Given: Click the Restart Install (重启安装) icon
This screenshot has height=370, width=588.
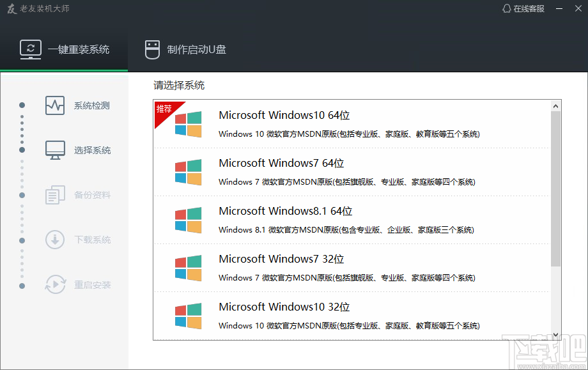Looking at the screenshot, I should (x=55, y=284).
